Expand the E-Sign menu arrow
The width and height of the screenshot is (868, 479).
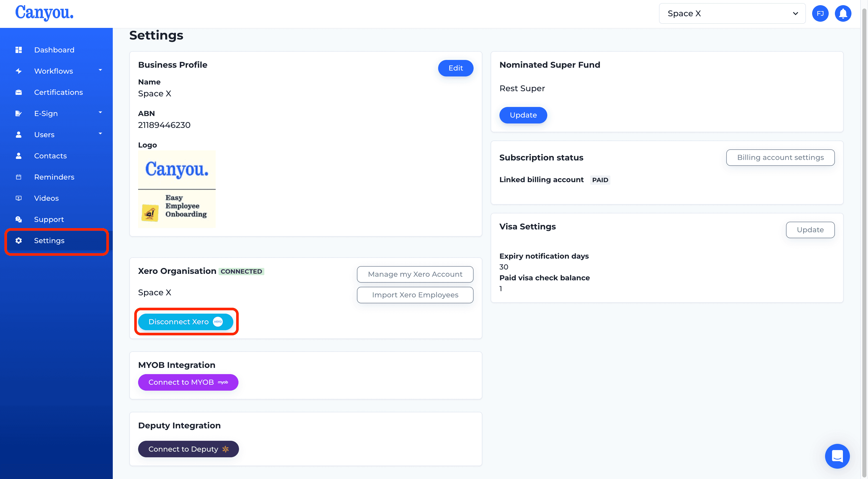pyautogui.click(x=101, y=113)
